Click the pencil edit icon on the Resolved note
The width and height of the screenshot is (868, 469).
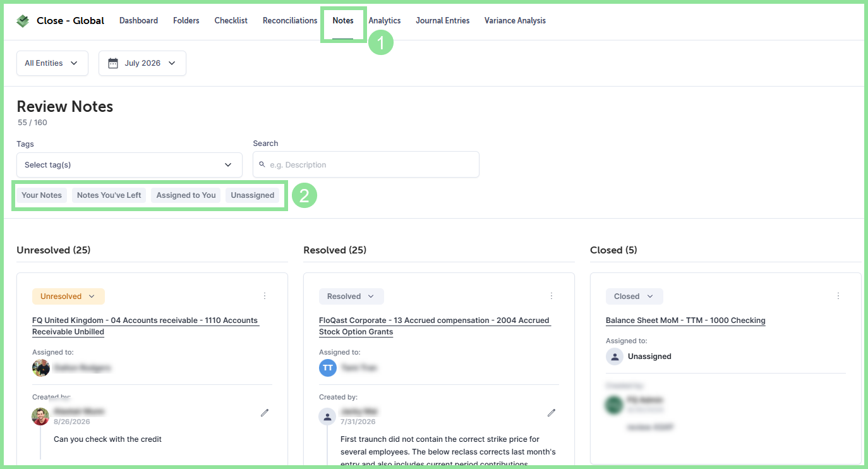552,413
